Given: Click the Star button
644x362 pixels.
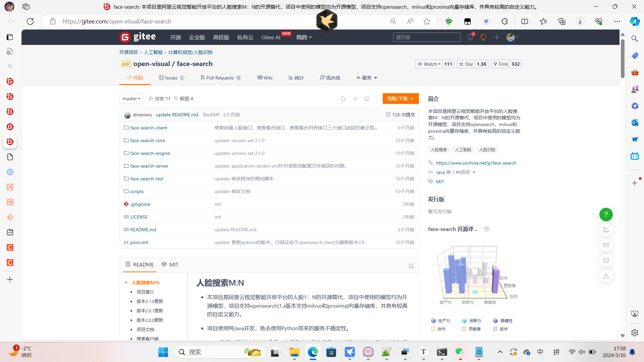Looking at the screenshot, I should [x=466, y=64].
